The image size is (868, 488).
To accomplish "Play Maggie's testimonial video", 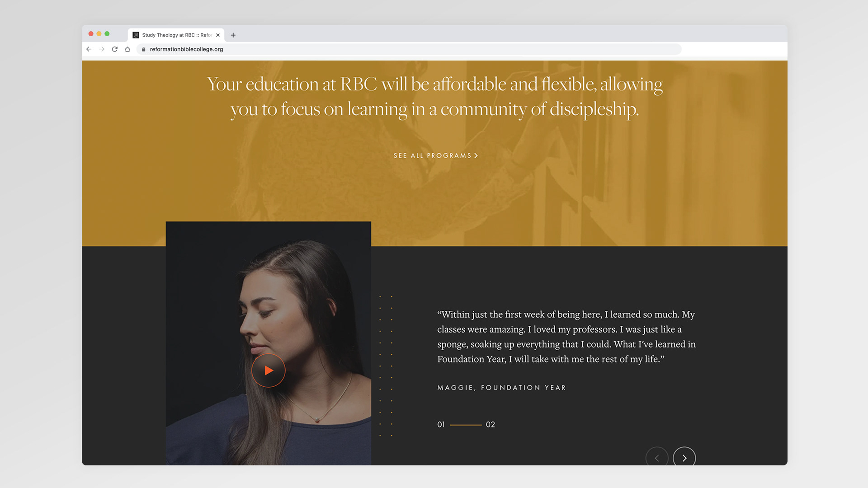I will click(269, 371).
